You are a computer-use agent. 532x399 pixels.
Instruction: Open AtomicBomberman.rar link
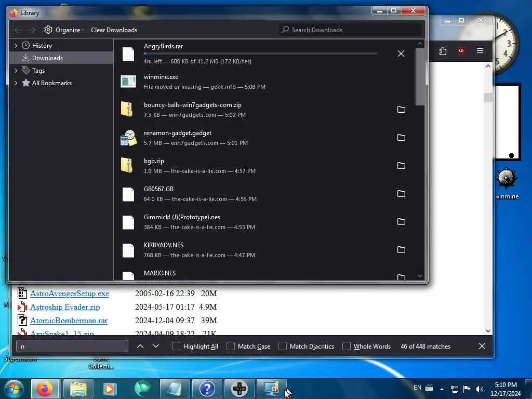point(69,321)
